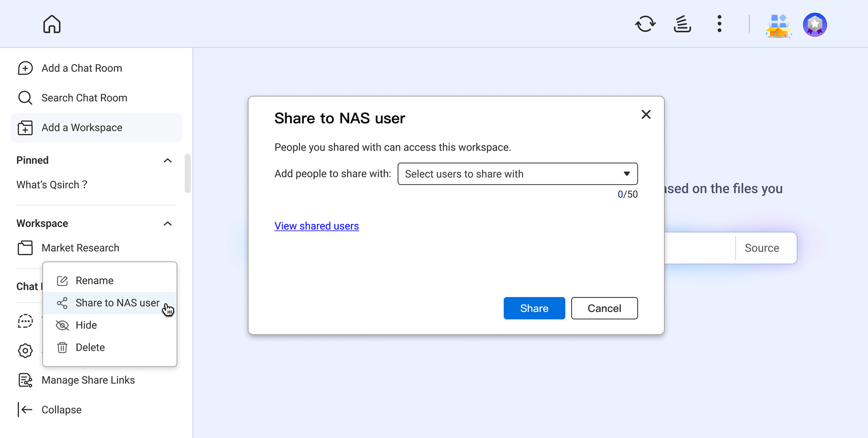Click the sync refresh icon
This screenshot has width=868, height=438.
click(x=645, y=24)
